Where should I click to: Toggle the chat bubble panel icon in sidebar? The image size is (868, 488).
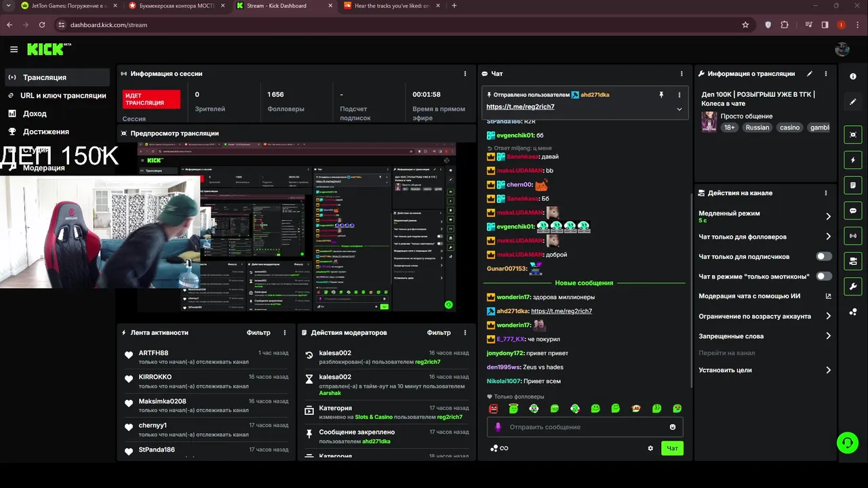coord(853,211)
